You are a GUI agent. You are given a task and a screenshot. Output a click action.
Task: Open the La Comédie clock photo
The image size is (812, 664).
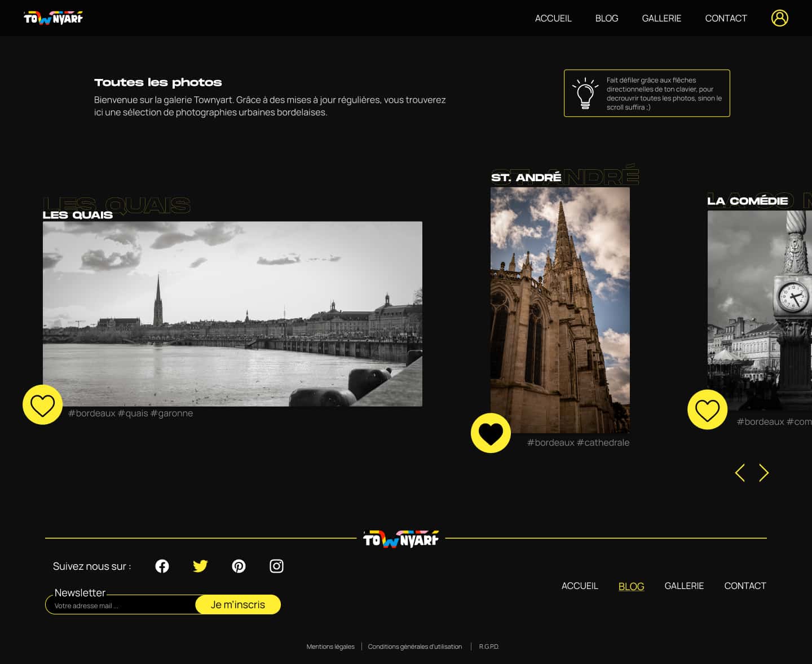pos(760,310)
